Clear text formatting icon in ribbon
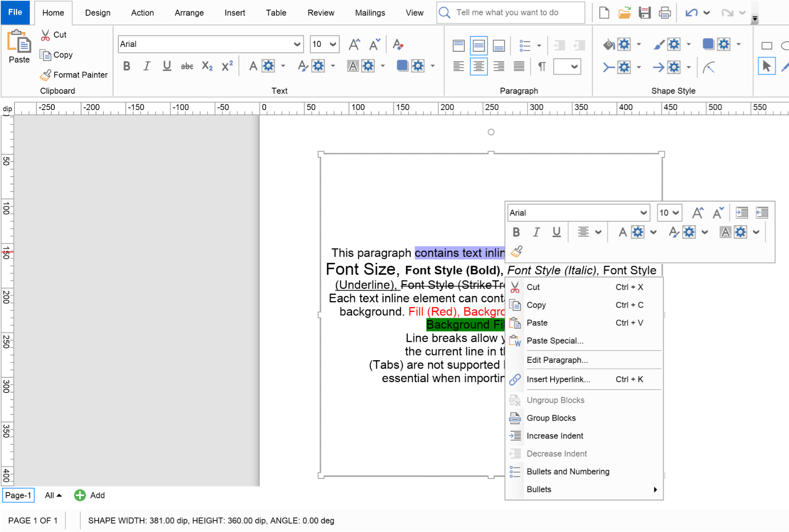Screen dimensions: 789x532 click(398, 44)
